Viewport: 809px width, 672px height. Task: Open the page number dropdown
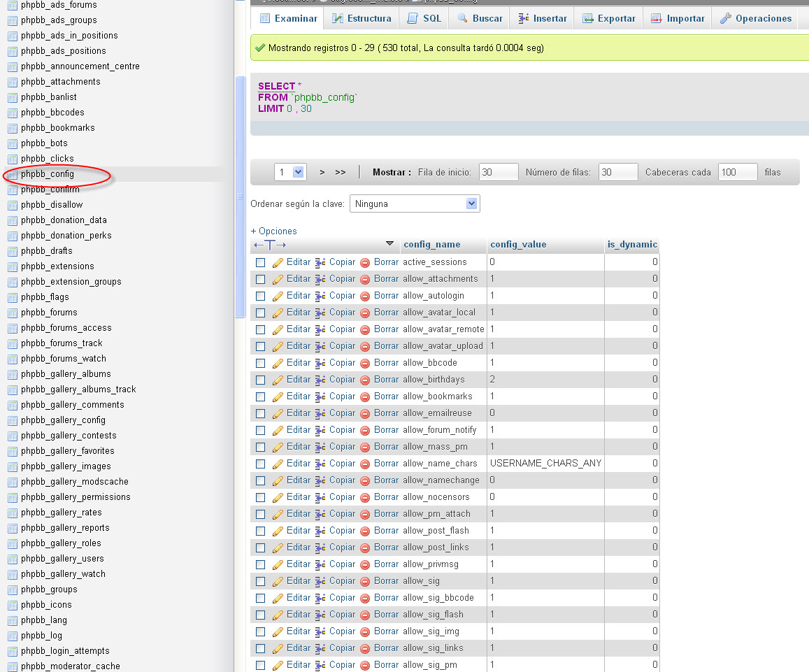[x=290, y=172]
